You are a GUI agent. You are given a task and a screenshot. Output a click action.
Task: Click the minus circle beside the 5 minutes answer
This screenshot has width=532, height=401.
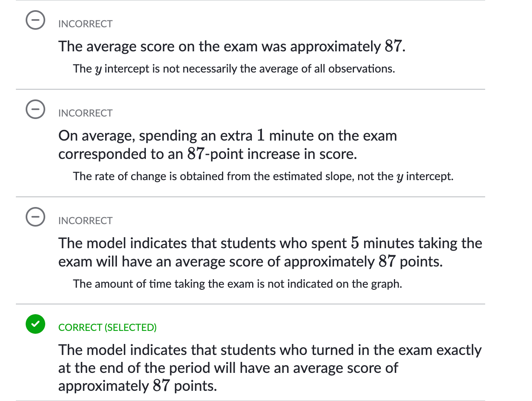pos(35,216)
